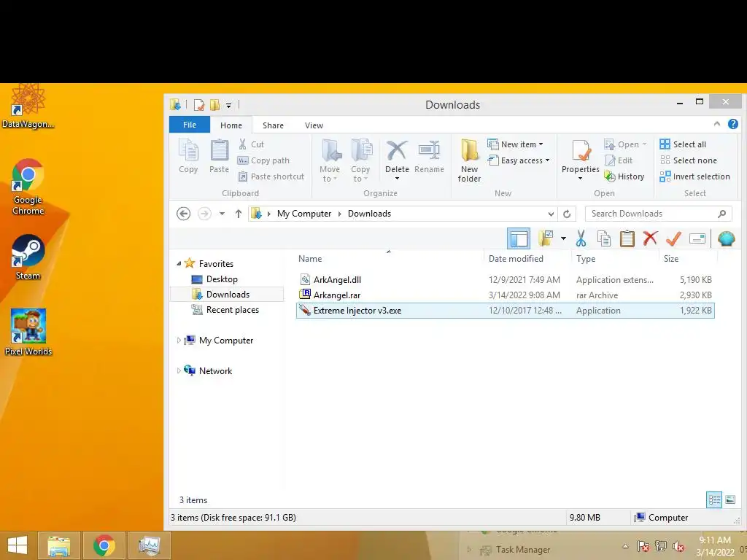Click Select all in the ribbon
Screen dimensions: 747x560
683,144
